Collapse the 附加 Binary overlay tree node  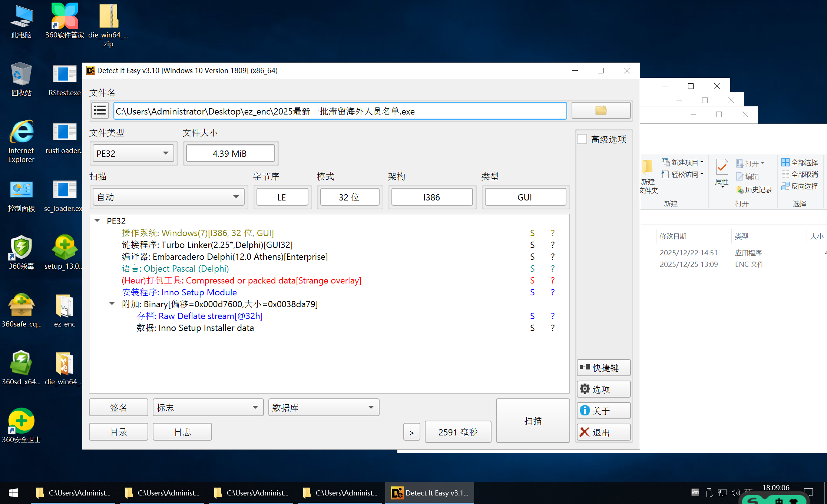pos(112,304)
